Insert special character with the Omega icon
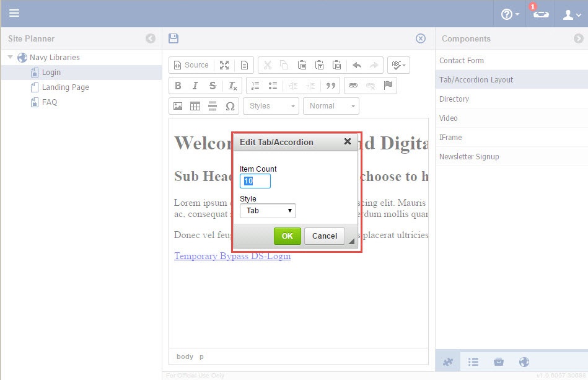Viewport: 588px width, 380px height. [x=230, y=106]
